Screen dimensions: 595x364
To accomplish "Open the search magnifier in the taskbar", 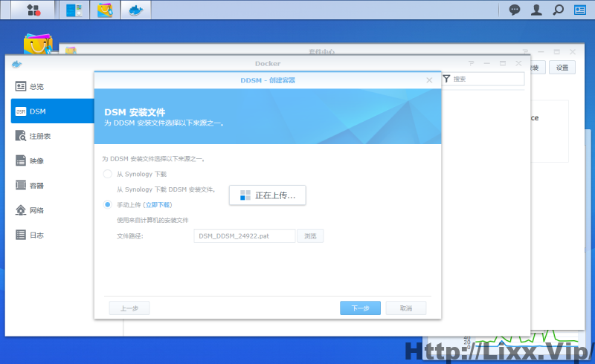I will coord(559,10).
